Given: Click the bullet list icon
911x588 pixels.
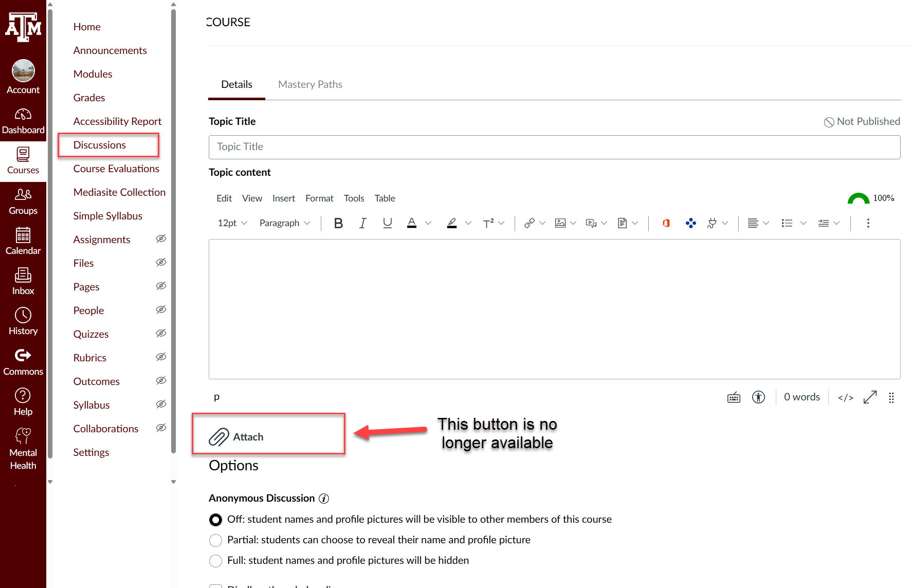Looking at the screenshot, I should [x=787, y=223].
